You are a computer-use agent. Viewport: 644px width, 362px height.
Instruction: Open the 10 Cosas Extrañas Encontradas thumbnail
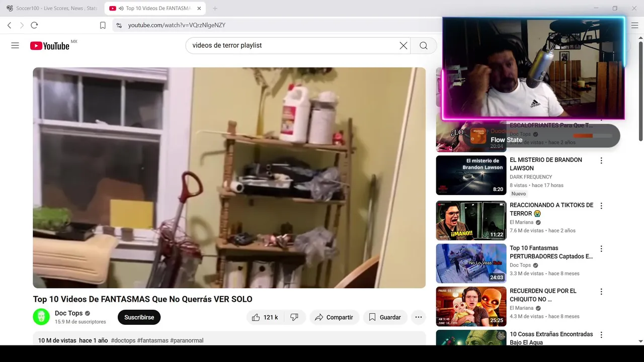[471, 337]
